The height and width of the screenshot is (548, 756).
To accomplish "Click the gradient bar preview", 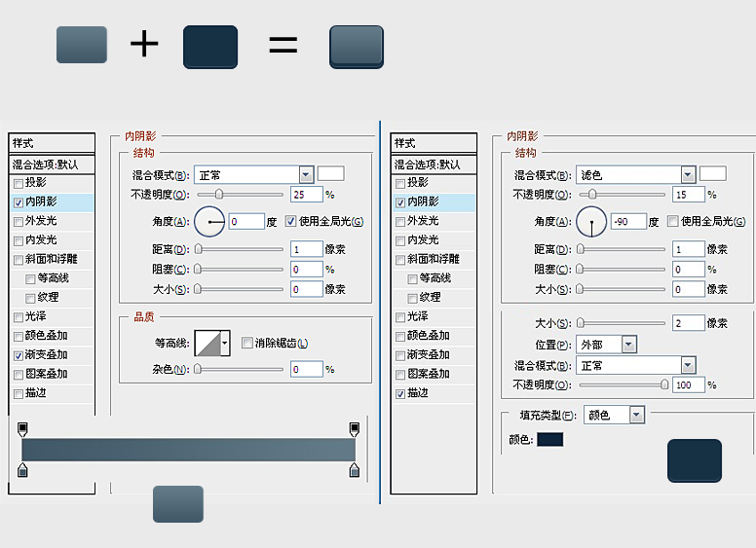I will [189, 450].
